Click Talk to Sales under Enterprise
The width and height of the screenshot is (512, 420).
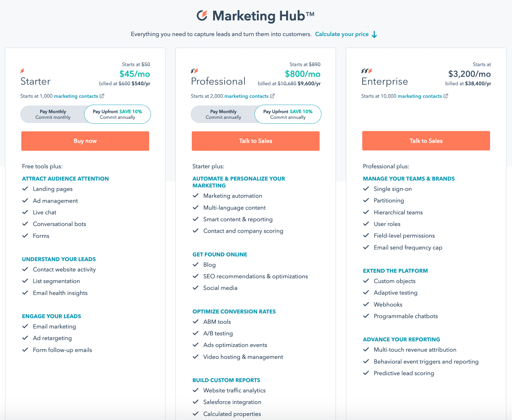tap(426, 141)
